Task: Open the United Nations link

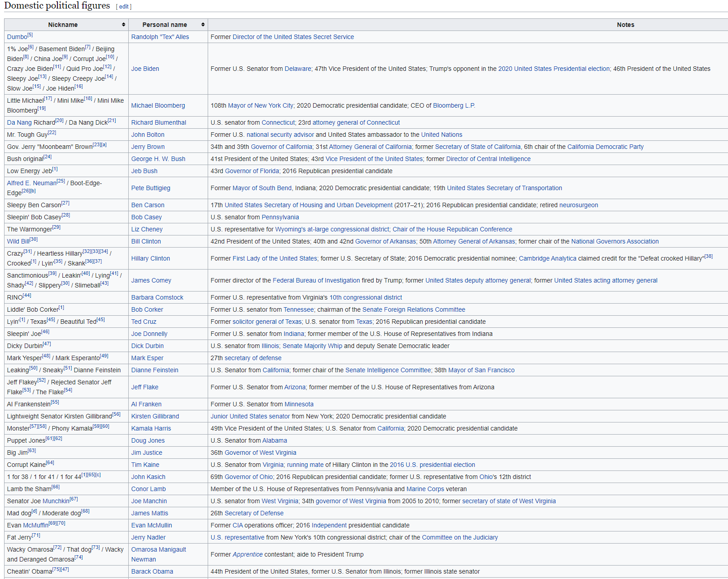Action: (441, 135)
